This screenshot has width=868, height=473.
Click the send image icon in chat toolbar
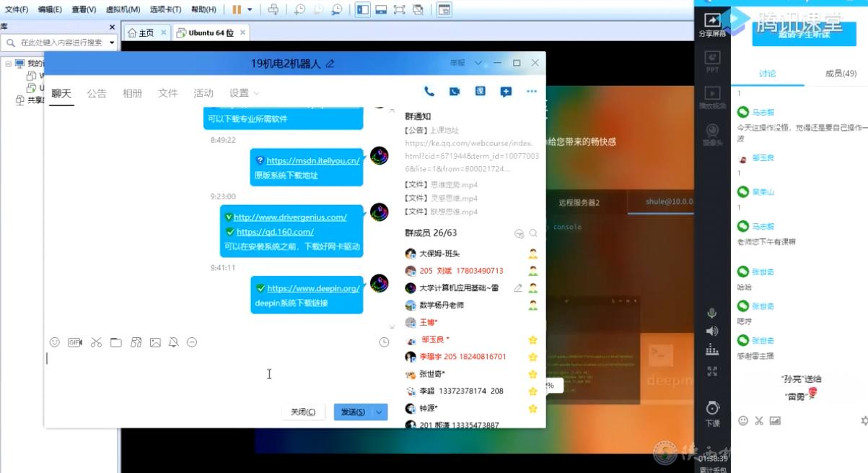click(155, 342)
